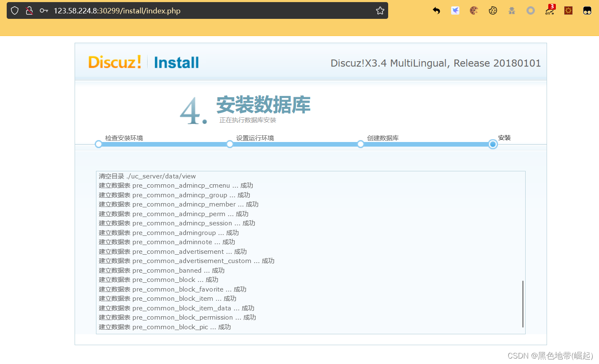Viewport: 599px width, 364px height.
Task: Click the shield tracking-protection icon
Action: coord(15,10)
